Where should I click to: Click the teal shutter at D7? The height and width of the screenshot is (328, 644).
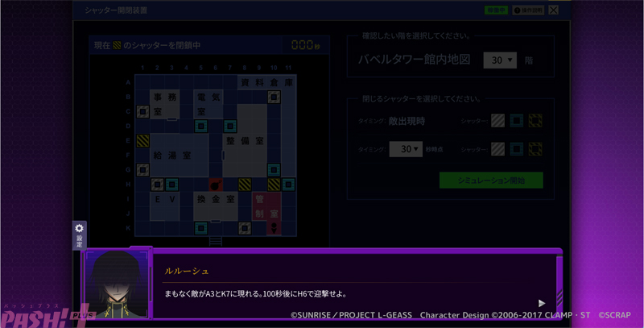(230, 126)
